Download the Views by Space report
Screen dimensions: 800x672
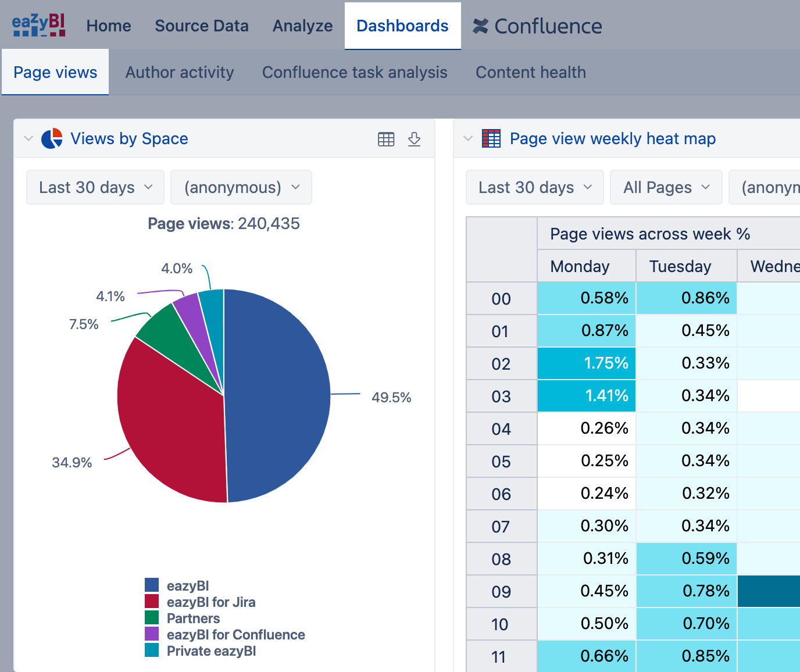(x=414, y=140)
